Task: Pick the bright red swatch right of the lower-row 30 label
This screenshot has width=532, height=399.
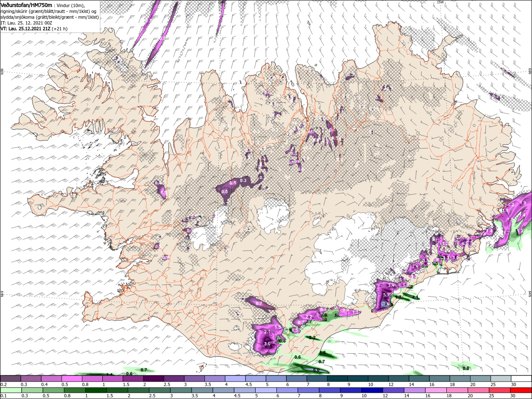Action: tap(521, 390)
